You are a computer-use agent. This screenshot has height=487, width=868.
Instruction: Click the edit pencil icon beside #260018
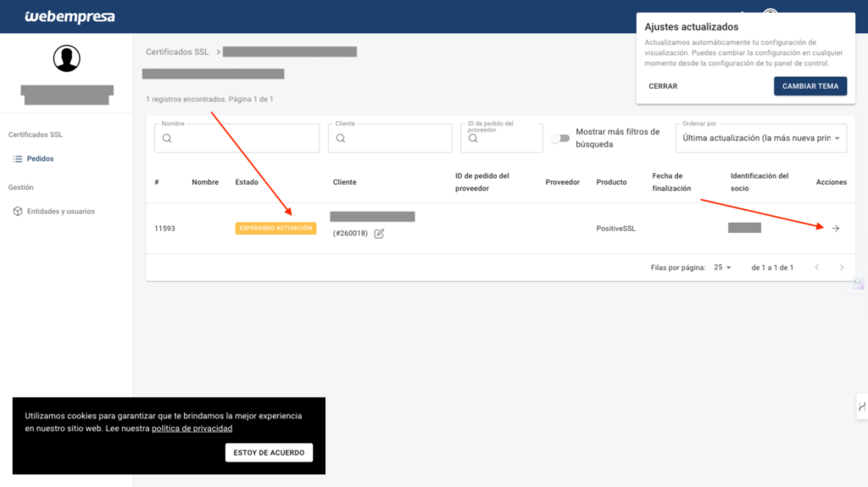click(x=379, y=234)
